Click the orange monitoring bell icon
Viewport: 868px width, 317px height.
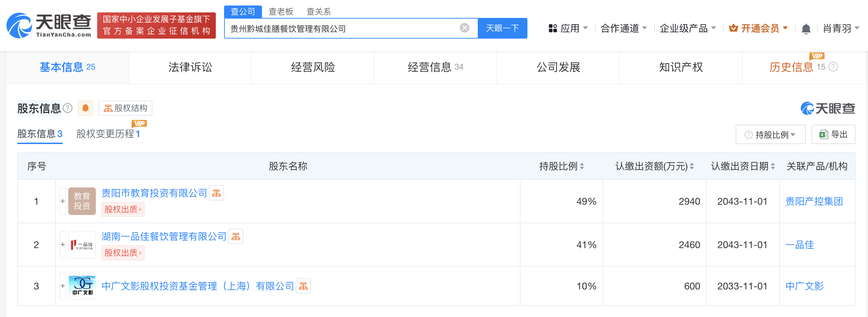click(x=85, y=108)
